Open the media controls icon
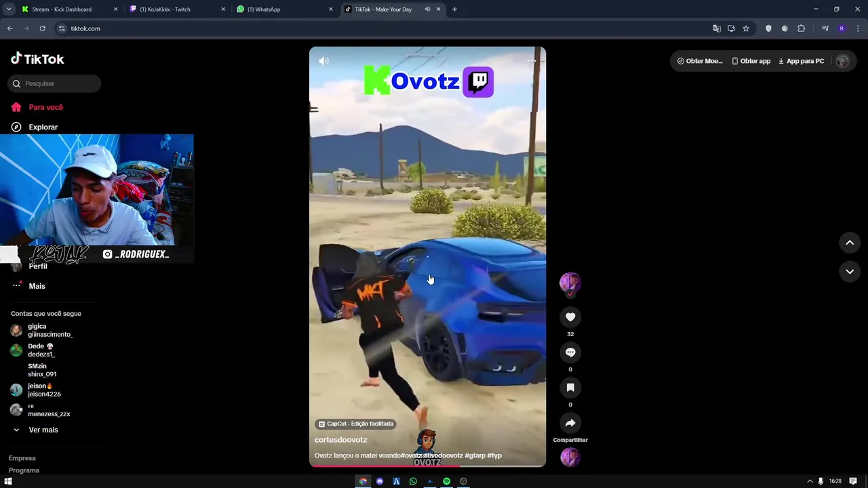 tap(825, 28)
